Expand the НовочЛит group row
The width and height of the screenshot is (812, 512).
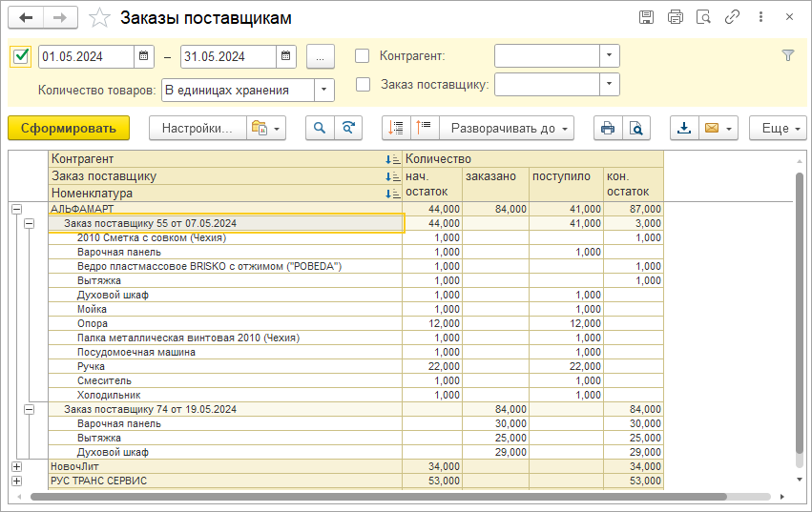pos(16,466)
